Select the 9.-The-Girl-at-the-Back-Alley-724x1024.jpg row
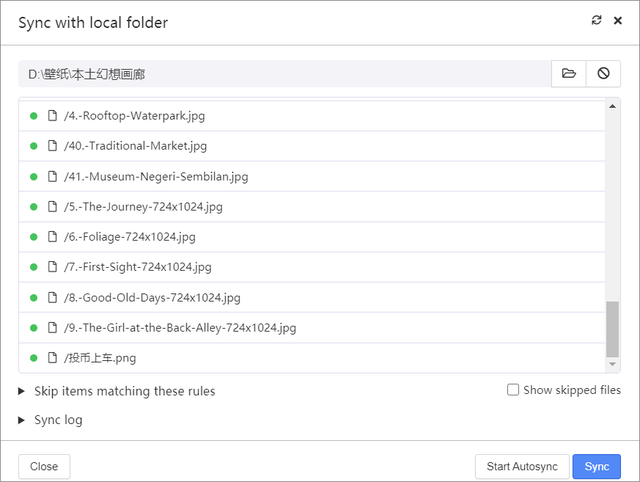Image resolution: width=640 pixels, height=482 pixels. [180, 328]
